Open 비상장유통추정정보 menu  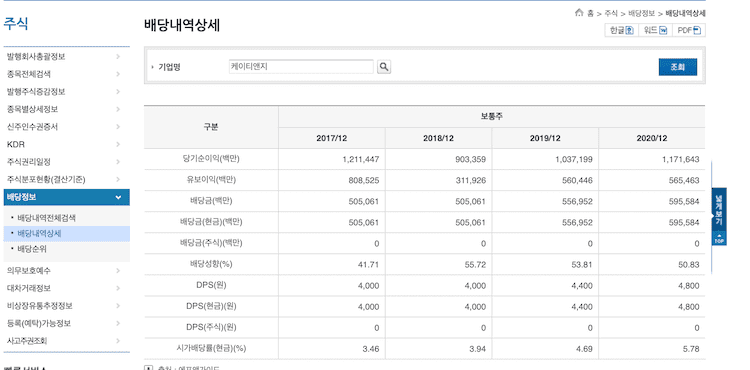tap(40, 306)
